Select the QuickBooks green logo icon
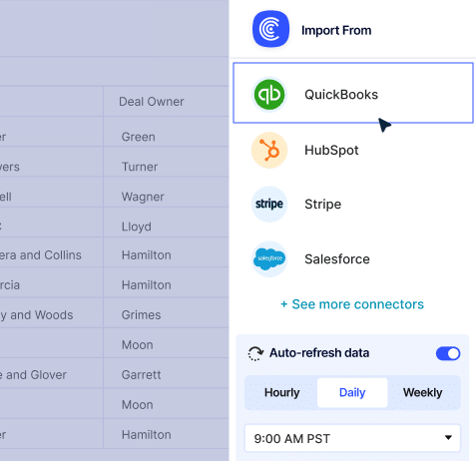The image size is (476, 461). 269,95
